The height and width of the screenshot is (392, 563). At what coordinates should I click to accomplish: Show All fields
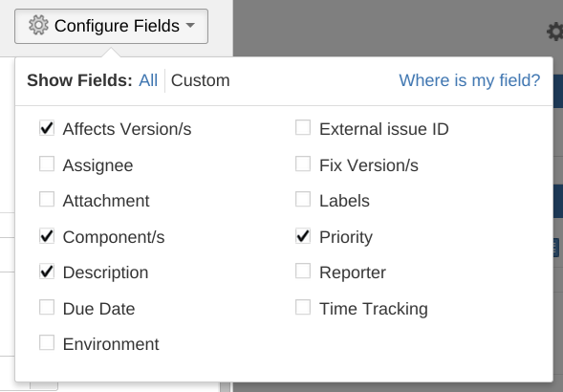pos(148,80)
